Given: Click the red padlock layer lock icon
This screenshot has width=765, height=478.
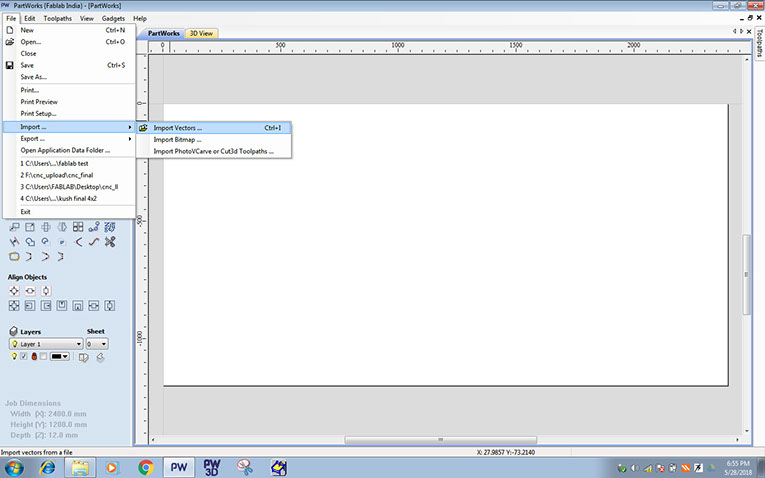Looking at the screenshot, I should click(x=34, y=357).
